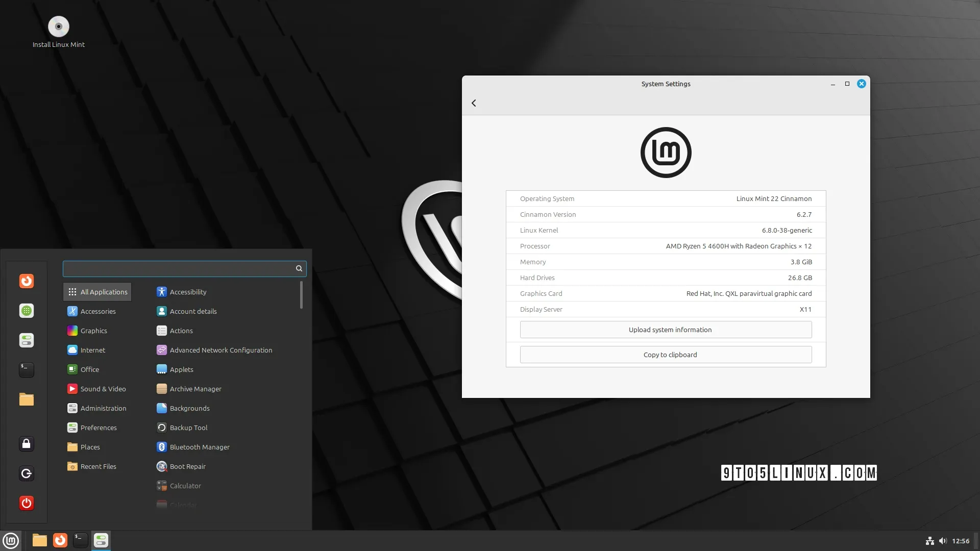Select the Administration menu item
The height and width of the screenshot is (551, 980).
click(103, 408)
